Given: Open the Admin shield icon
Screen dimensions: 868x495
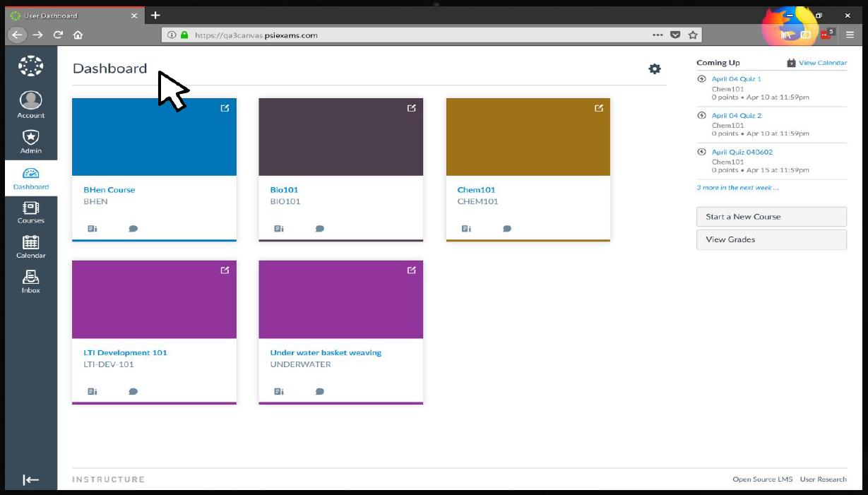Looking at the screenshot, I should [x=31, y=141].
